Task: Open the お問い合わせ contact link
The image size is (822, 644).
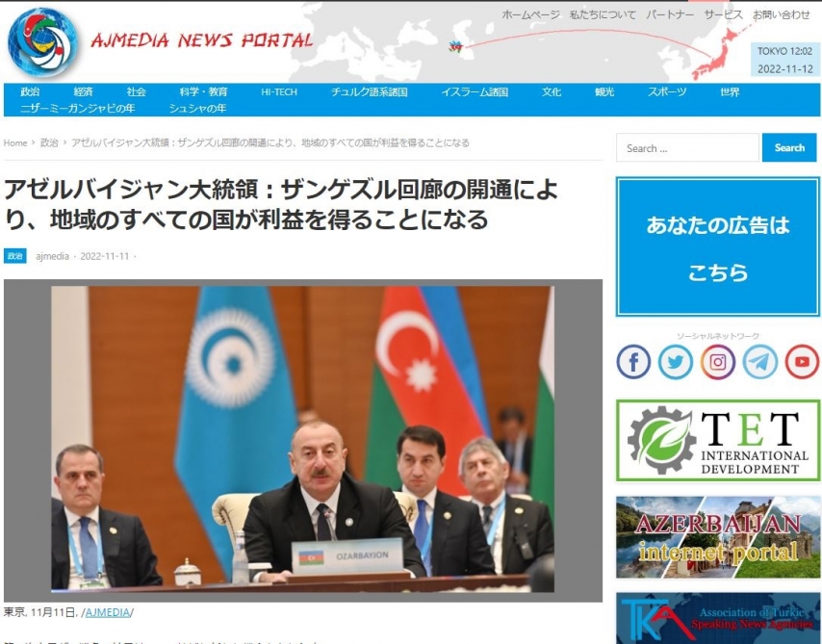Action: (x=782, y=14)
